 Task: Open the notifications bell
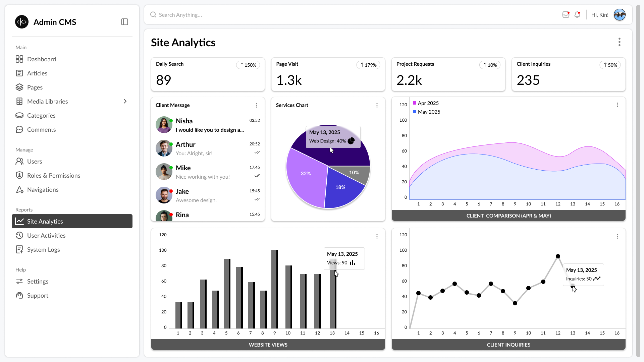(x=577, y=15)
